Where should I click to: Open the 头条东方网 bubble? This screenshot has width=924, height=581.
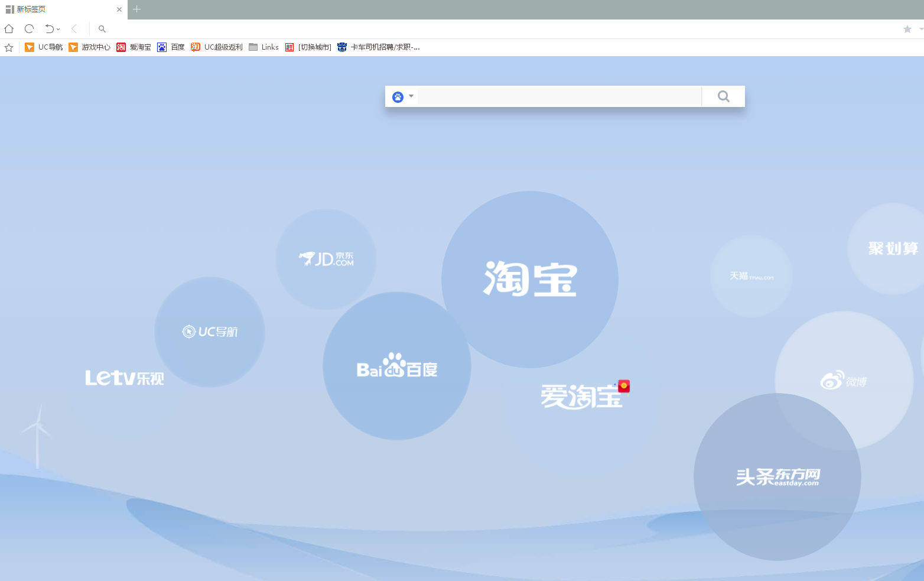(x=777, y=476)
